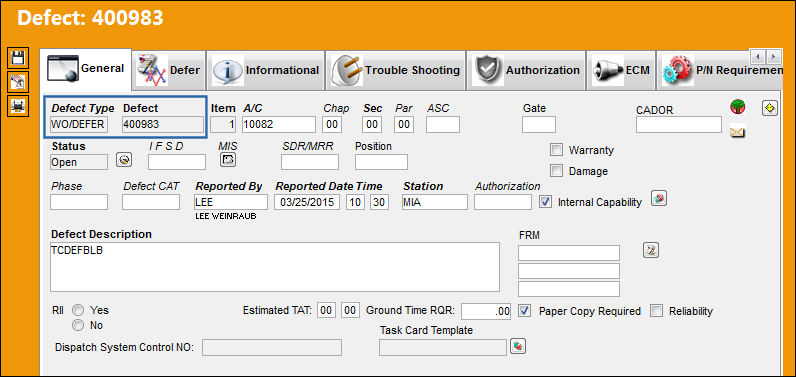Enable the Reliability checkbox
Viewport: 796px width, 377px height.
pyautogui.click(x=657, y=311)
